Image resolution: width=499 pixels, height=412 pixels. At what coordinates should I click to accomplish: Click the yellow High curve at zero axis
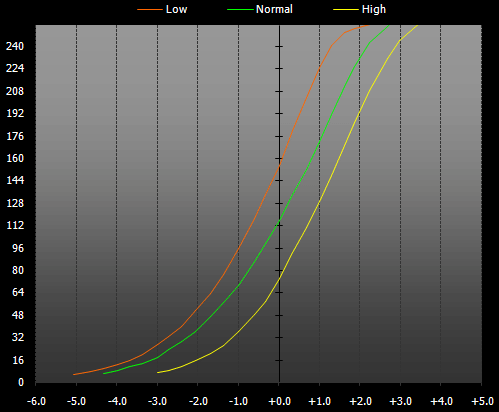tap(279, 278)
